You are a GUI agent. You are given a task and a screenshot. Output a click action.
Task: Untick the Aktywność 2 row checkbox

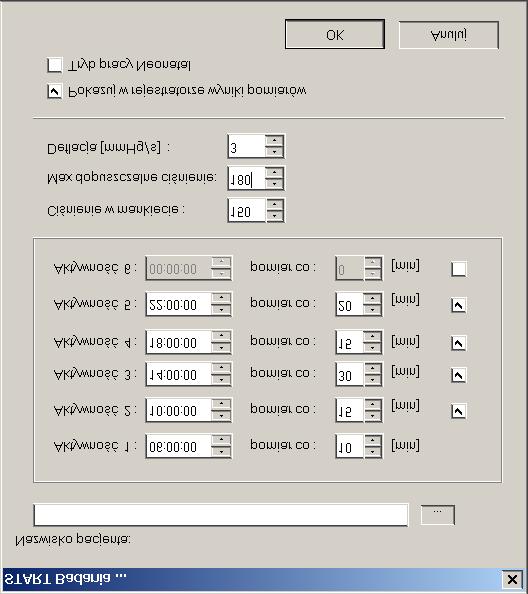(459, 411)
